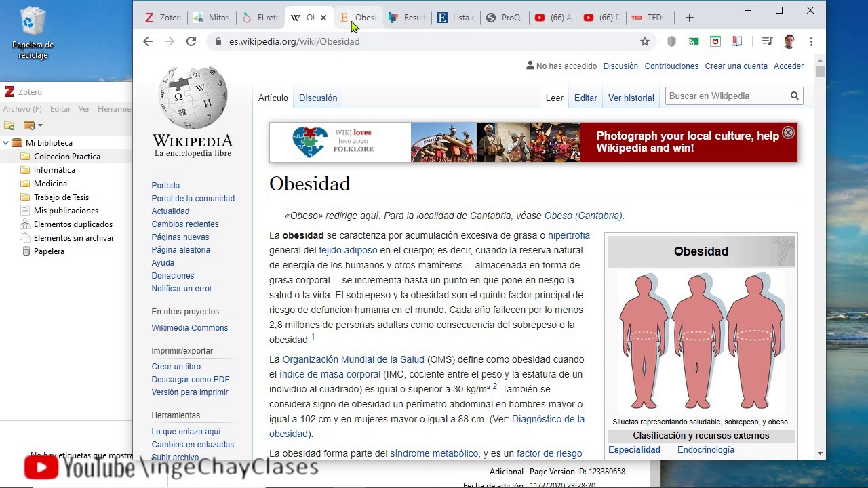The image size is (868, 488).
Task: Click the Acceder link
Action: pyautogui.click(x=789, y=66)
